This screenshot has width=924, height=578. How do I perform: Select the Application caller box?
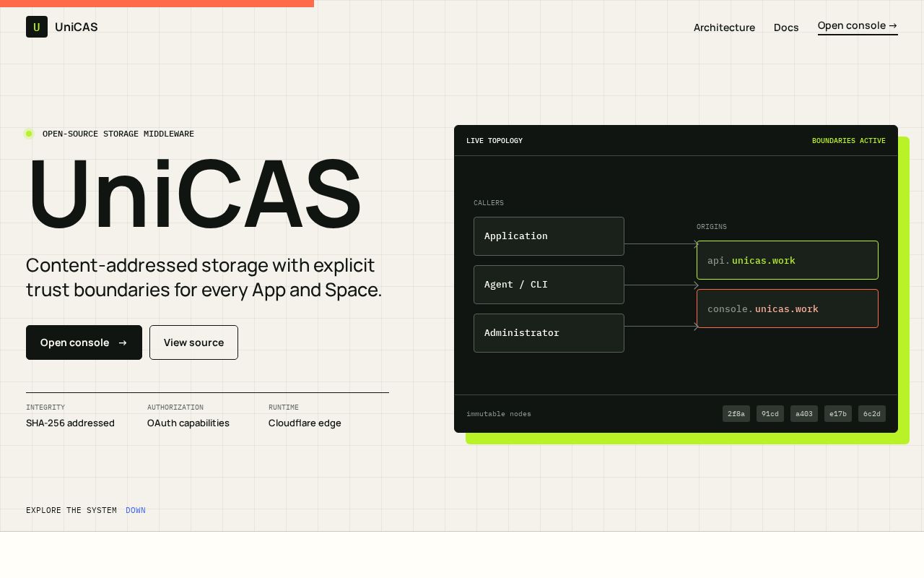(549, 236)
